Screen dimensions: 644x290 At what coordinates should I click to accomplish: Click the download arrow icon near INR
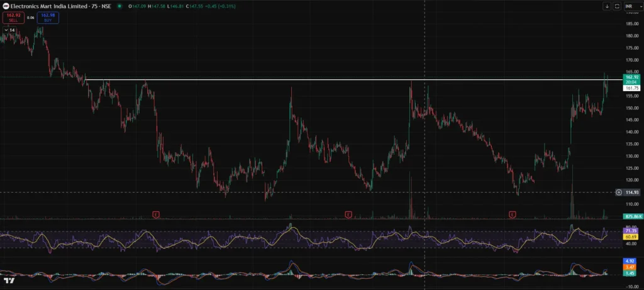607,6
